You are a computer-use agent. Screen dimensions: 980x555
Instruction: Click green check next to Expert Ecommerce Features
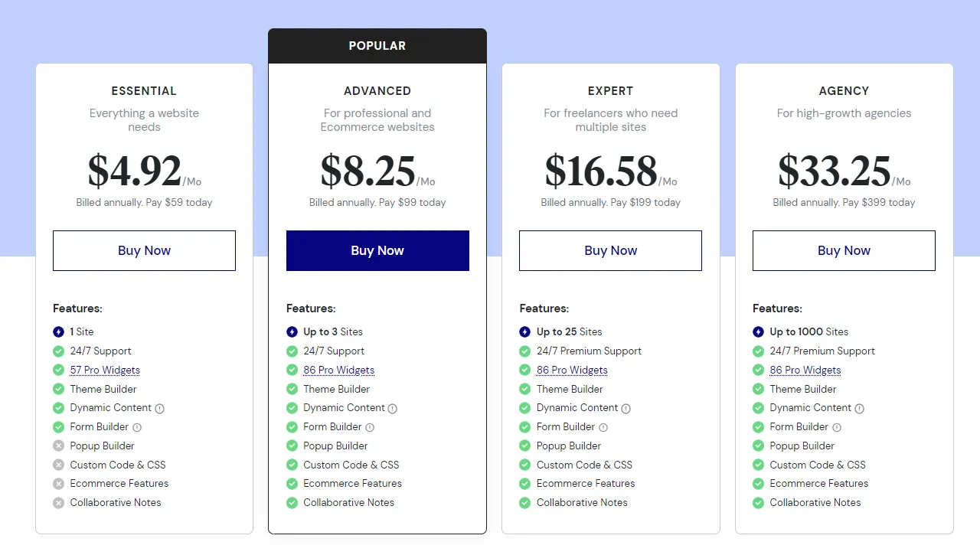pos(524,483)
